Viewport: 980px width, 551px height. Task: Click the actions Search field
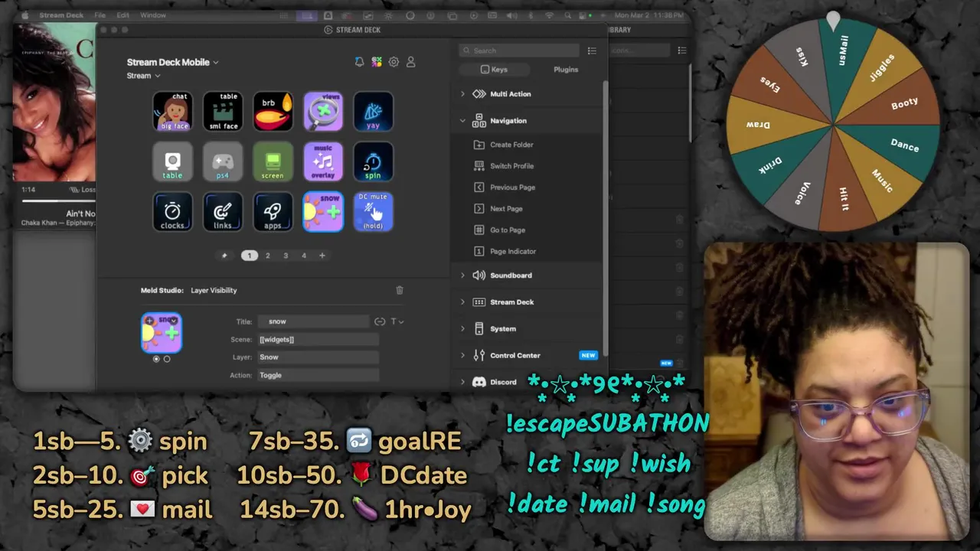click(520, 51)
